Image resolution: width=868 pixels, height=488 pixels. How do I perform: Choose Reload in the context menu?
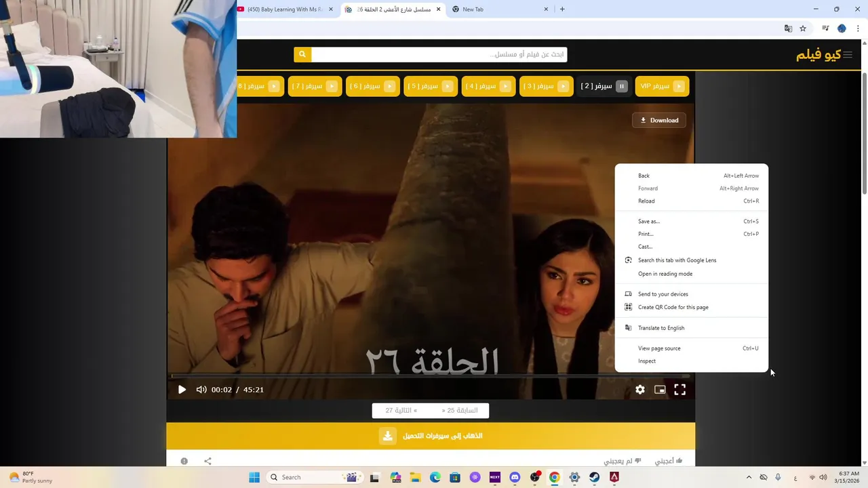click(692, 201)
